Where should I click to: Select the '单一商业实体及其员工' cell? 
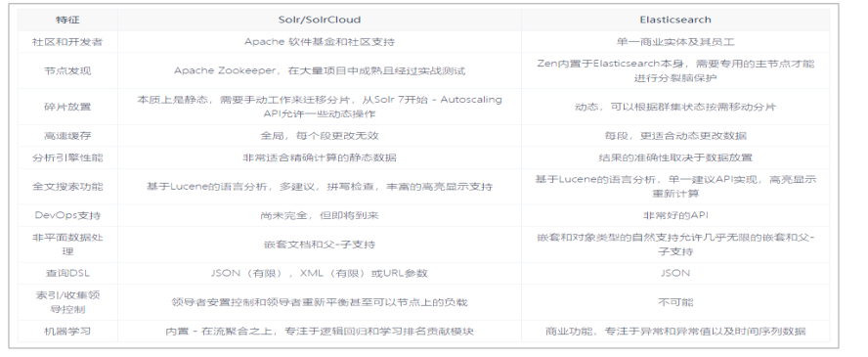click(x=675, y=42)
